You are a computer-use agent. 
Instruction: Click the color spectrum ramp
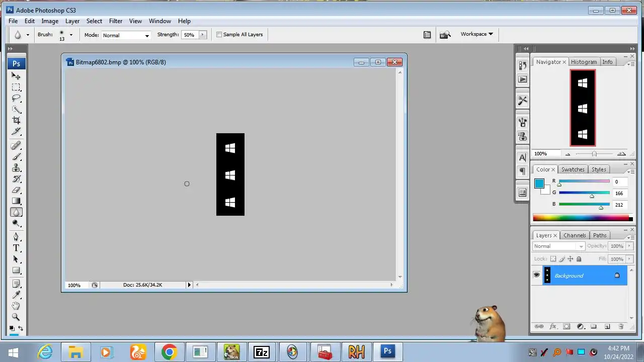point(583,218)
